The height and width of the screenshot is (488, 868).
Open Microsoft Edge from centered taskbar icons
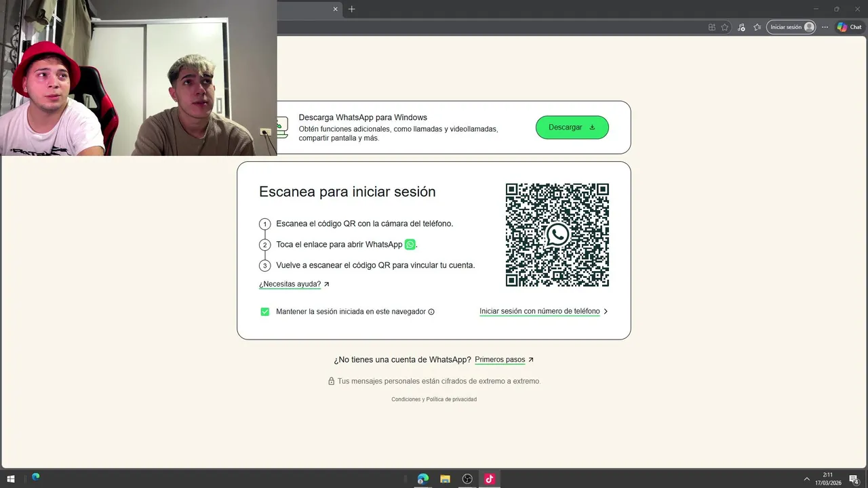[x=423, y=479]
